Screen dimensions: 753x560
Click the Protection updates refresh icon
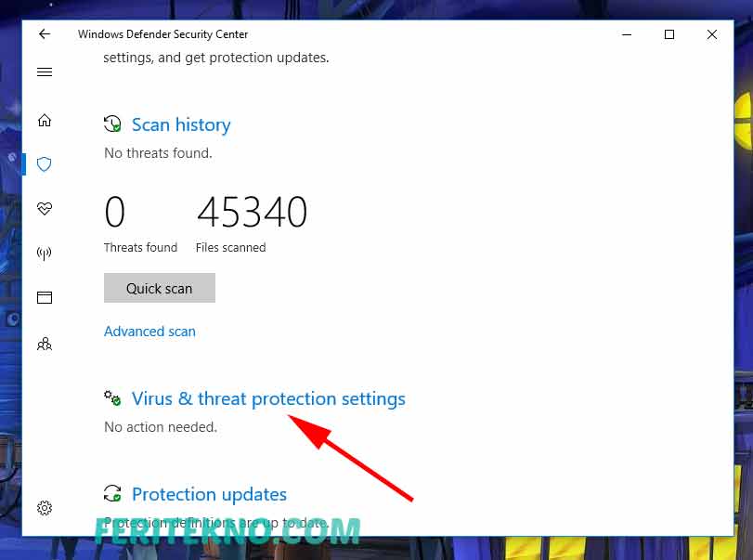point(112,493)
